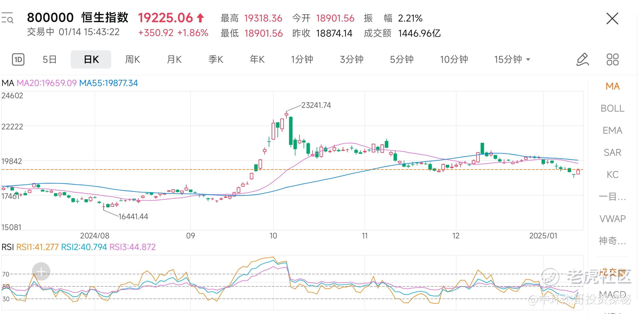Toggle the MA indicator in sidebar
644x314 pixels.
point(612,86)
